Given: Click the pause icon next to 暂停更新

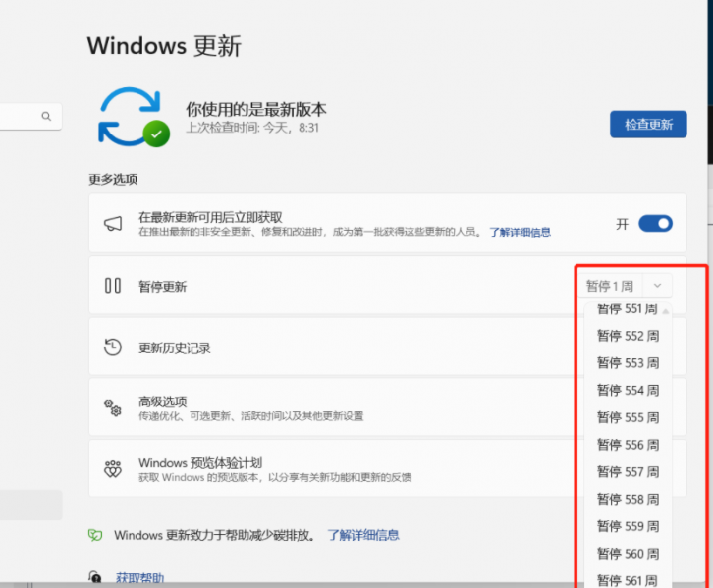Looking at the screenshot, I should tap(113, 286).
